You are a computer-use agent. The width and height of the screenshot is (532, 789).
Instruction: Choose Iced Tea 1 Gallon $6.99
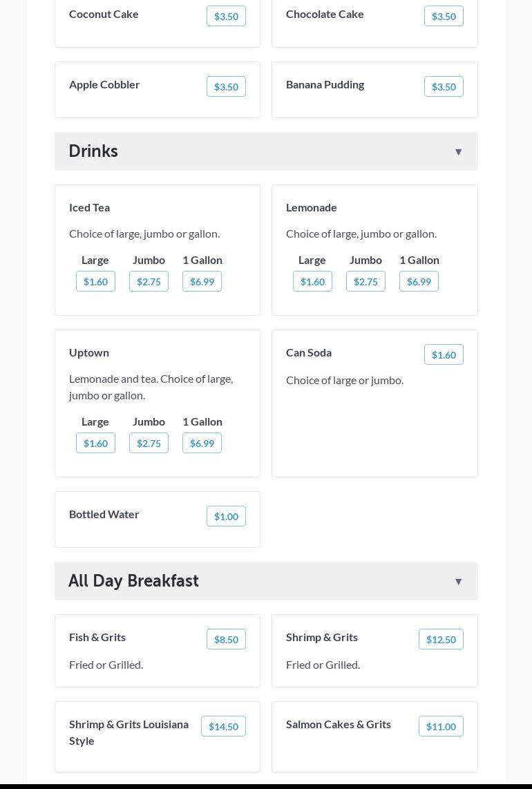tap(202, 281)
